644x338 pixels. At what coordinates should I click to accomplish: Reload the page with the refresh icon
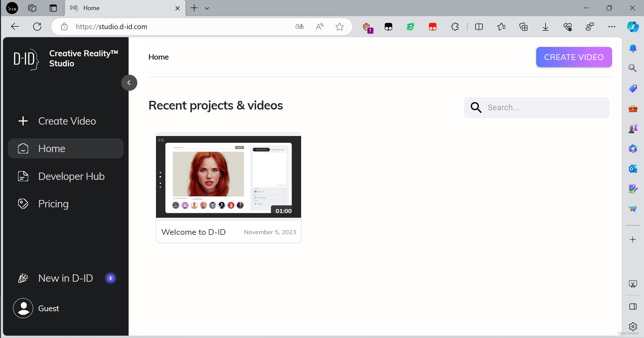pyautogui.click(x=37, y=26)
